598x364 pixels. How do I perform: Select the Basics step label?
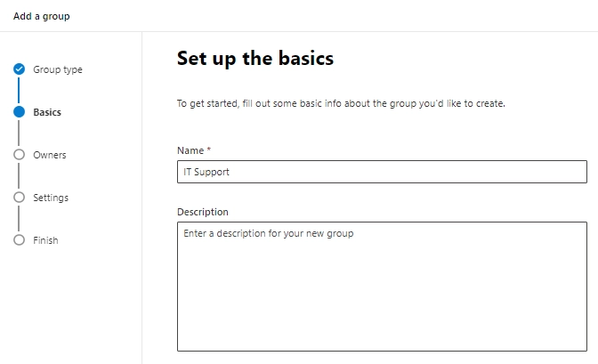[x=47, y=112]
